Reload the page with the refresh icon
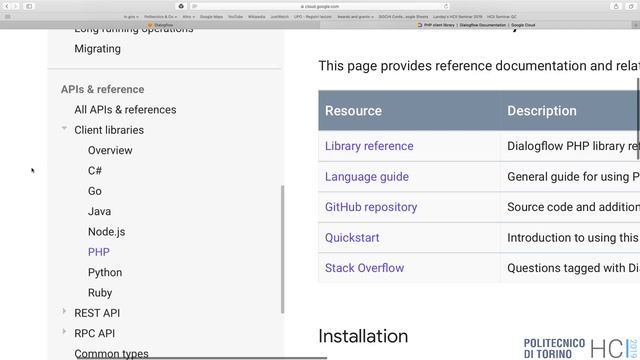Screen dimensions: 640x360 [446, 6]
